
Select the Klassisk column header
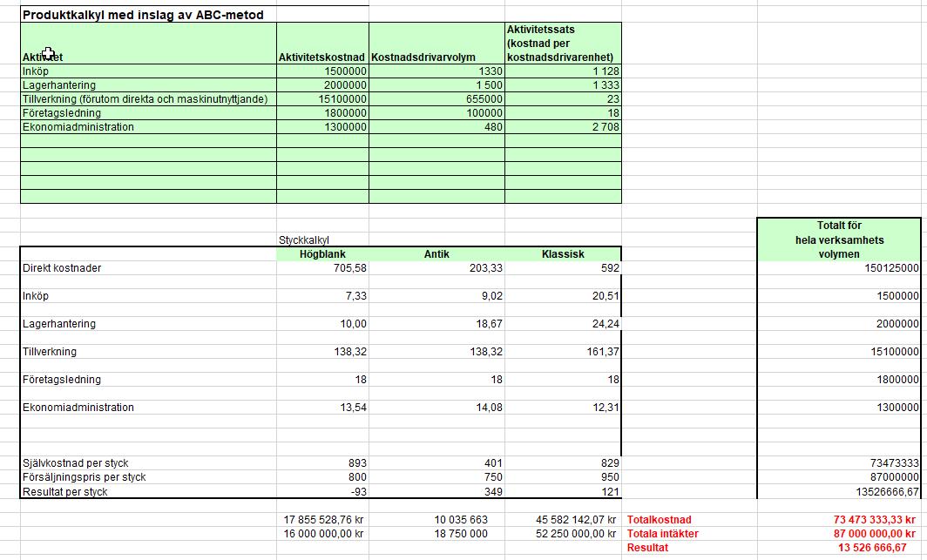[562, 254]
